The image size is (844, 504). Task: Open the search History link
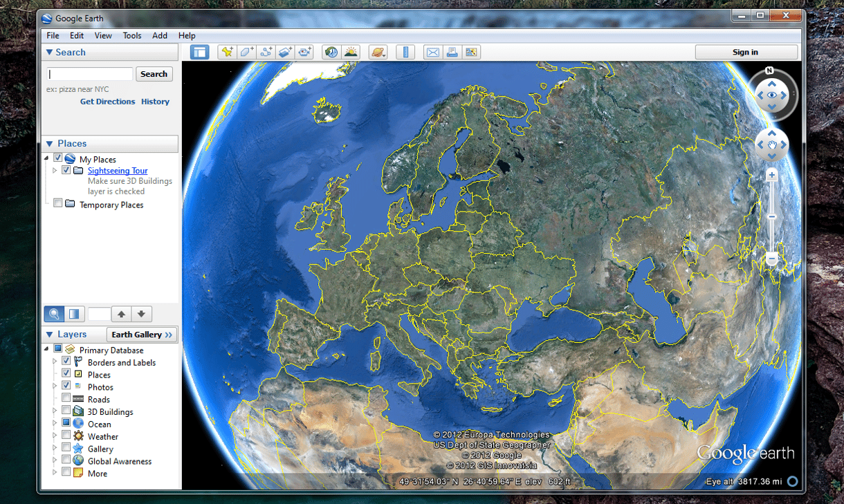tap(155, 102)
